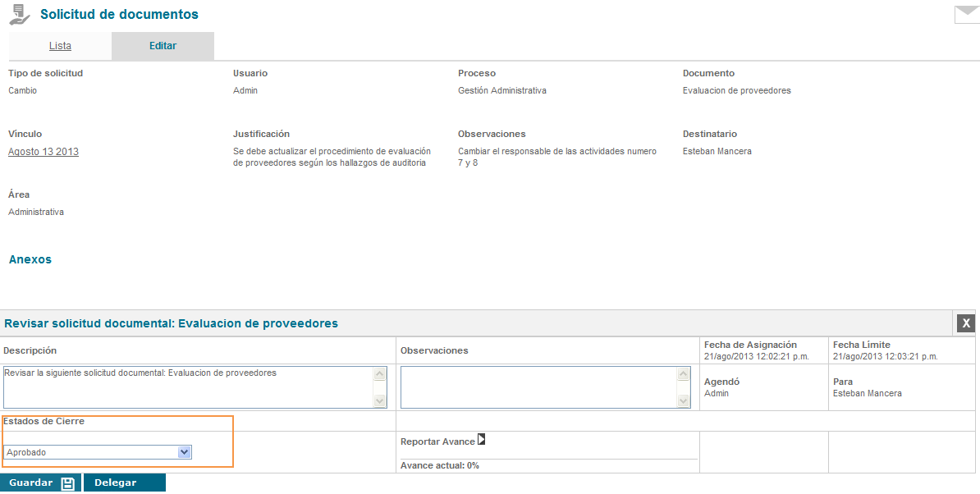
Task: Click inside the Descripción text area
Action: click(x=188, y=387)
